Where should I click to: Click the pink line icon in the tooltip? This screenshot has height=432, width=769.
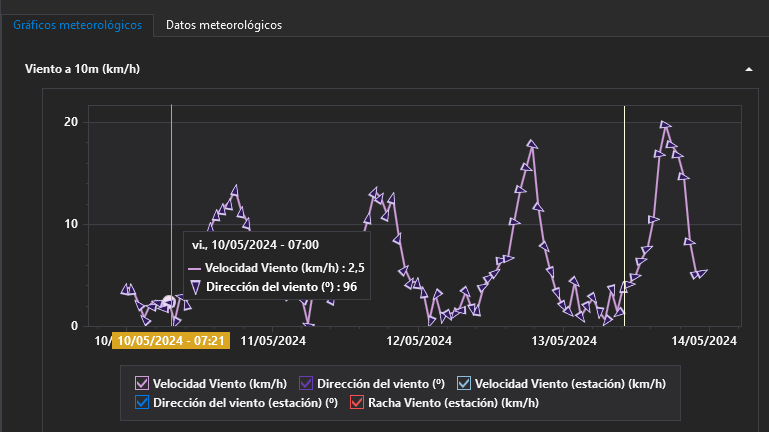195,268
